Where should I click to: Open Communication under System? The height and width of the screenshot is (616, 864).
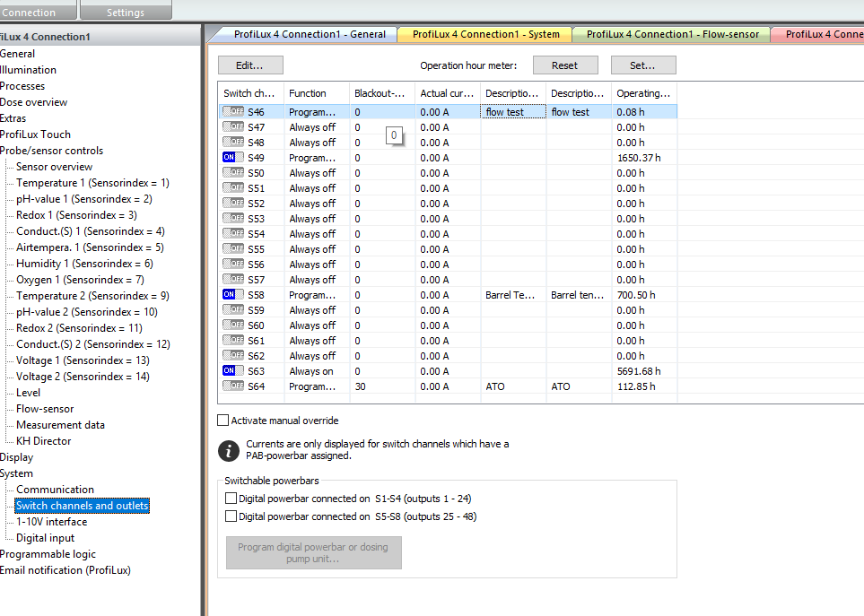(x=55, y=490)
